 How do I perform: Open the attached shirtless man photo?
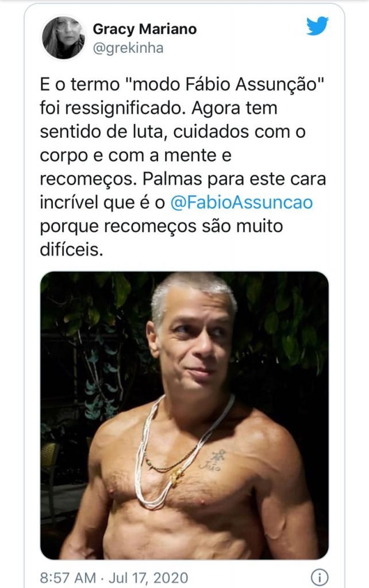(184, 415)
